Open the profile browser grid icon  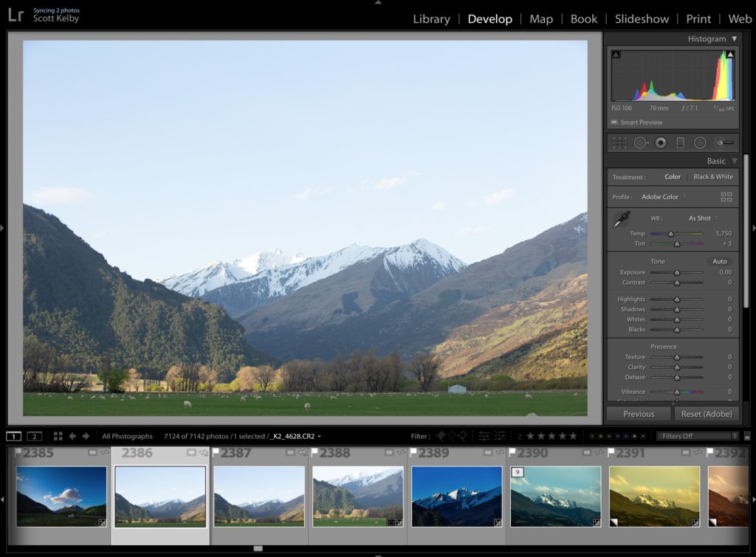point(726,197)
